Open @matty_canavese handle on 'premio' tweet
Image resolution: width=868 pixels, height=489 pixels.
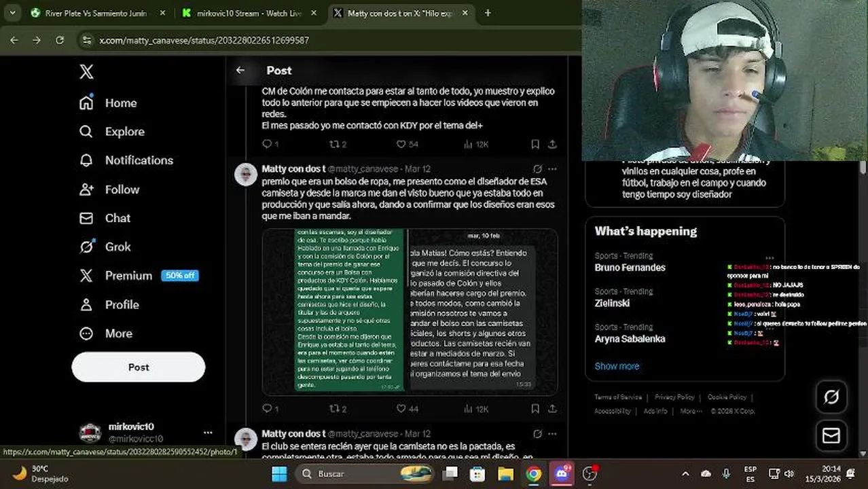coord(363,169)
